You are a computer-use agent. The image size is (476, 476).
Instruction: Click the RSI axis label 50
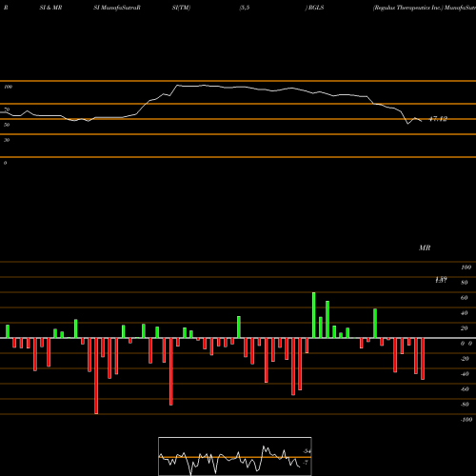coord(7,125)
